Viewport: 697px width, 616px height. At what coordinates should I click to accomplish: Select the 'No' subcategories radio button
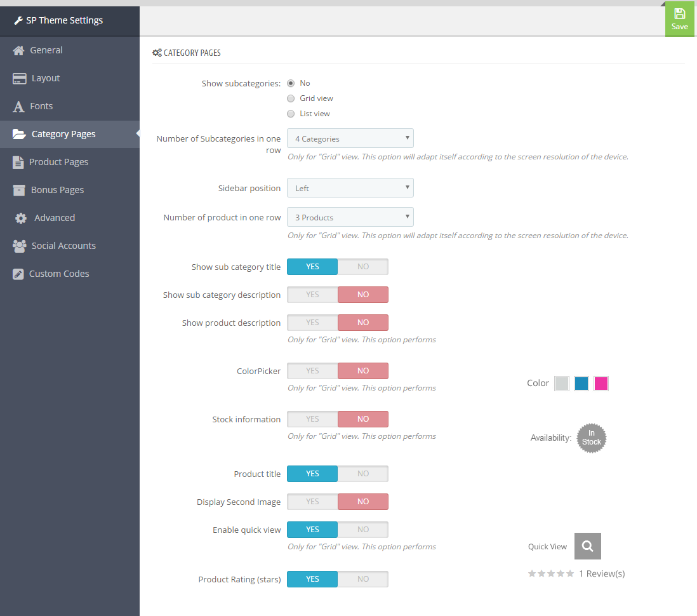click(x=291, y=83)
